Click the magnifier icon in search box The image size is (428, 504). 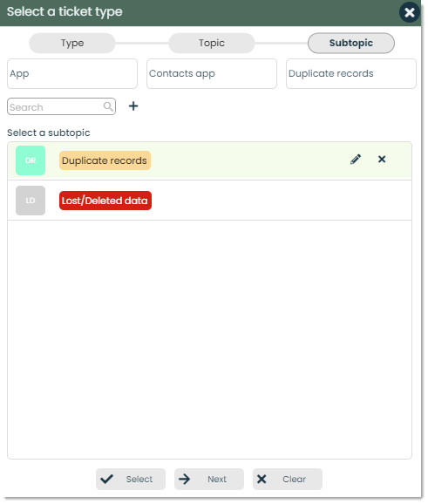[x=108, y=106]
